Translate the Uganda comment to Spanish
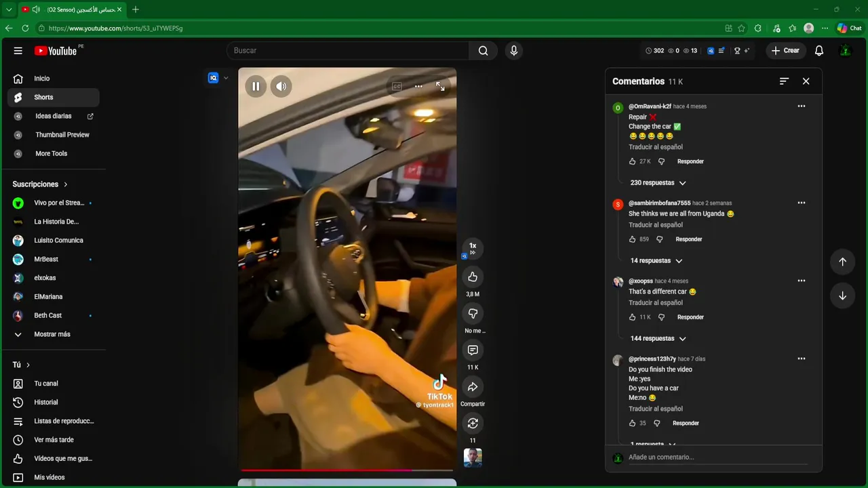The height and width of the screenshot is (488, 868). (x=655, y=225)
